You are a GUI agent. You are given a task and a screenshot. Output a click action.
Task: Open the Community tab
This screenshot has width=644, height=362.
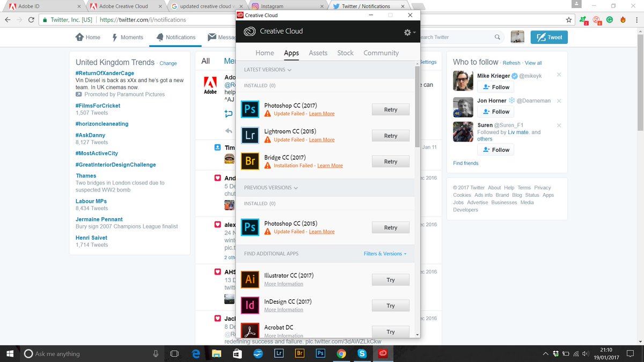[381, 53]
